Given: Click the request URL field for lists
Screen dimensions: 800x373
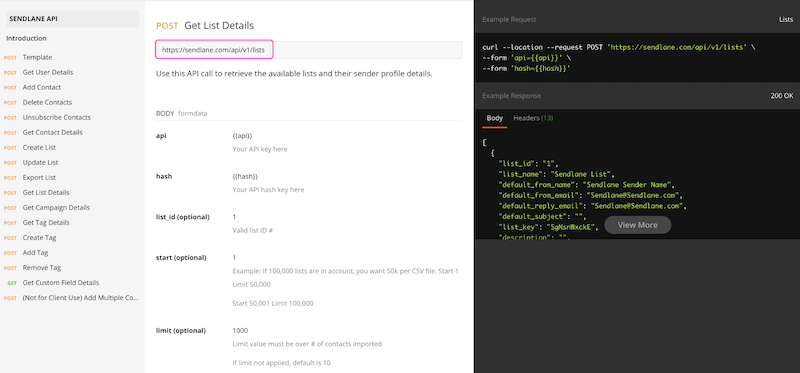Looking at the screenshot, I should pyautogui.click(x=309, y=50).
